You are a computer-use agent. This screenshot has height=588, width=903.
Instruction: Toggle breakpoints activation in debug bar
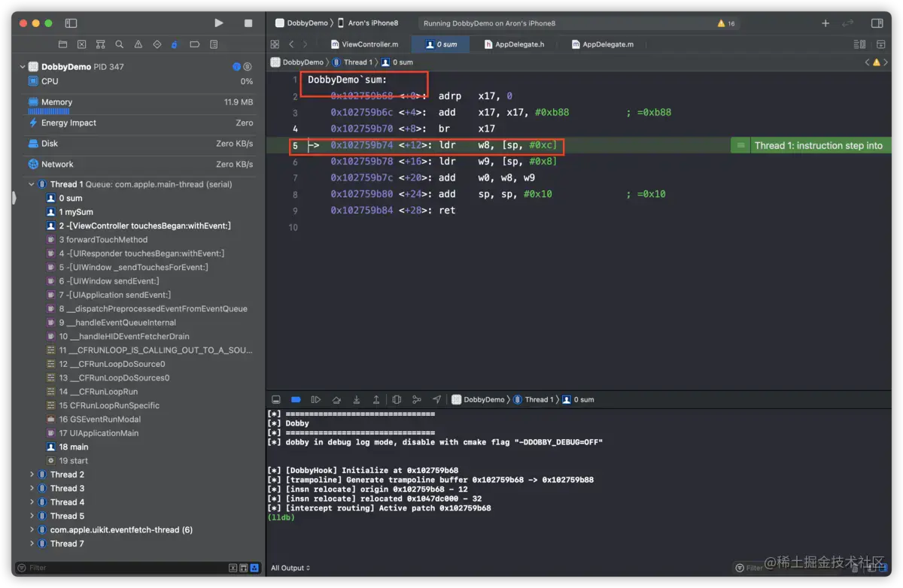point(296,399)
